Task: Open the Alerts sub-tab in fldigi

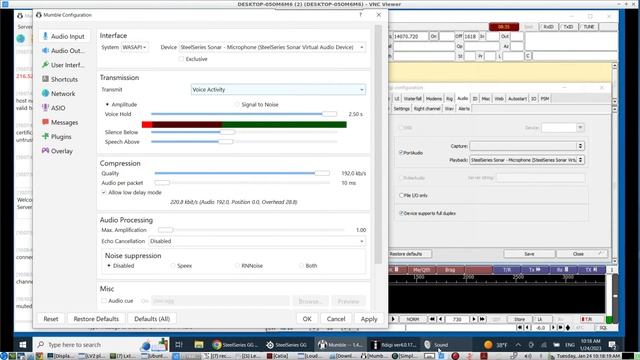Action: pos(464,109)
